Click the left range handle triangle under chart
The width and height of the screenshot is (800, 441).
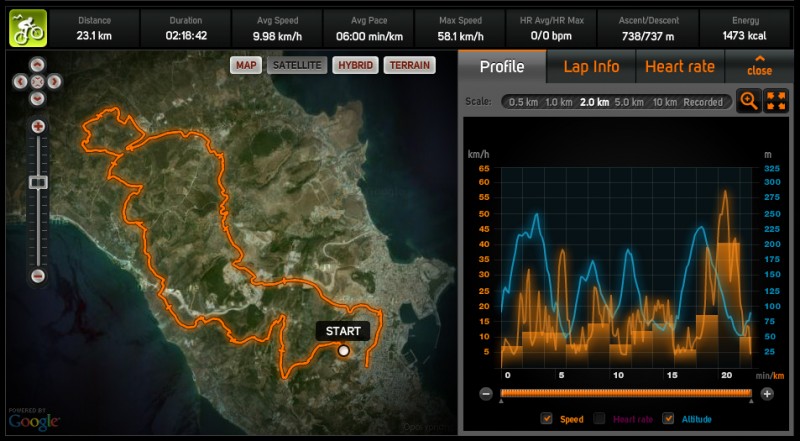(x=501, y=401)
